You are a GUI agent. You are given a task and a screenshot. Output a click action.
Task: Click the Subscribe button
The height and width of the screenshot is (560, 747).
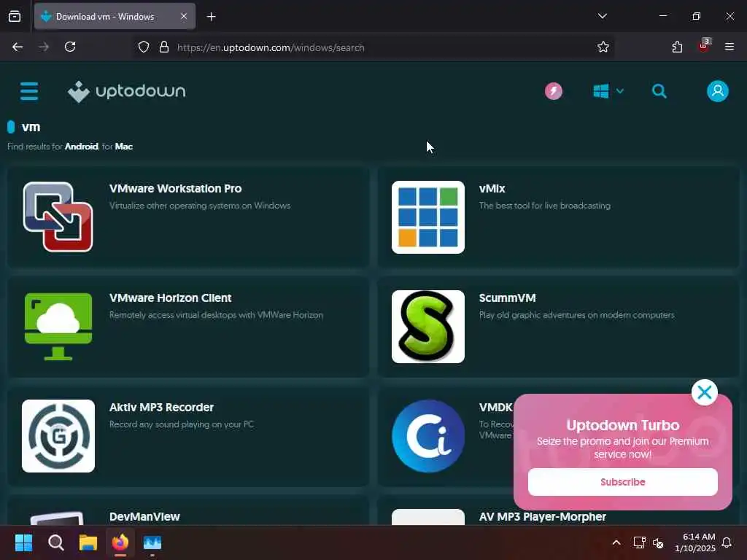(623, 482)
